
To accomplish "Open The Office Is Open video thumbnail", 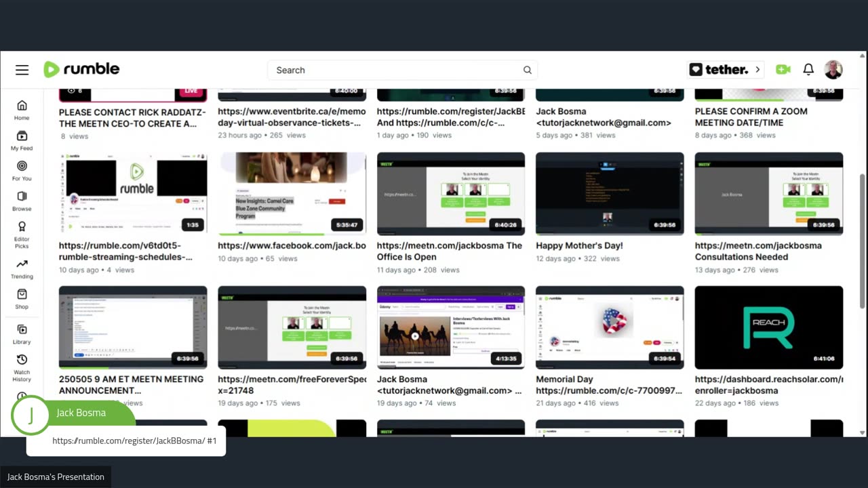I will (451, 193).
